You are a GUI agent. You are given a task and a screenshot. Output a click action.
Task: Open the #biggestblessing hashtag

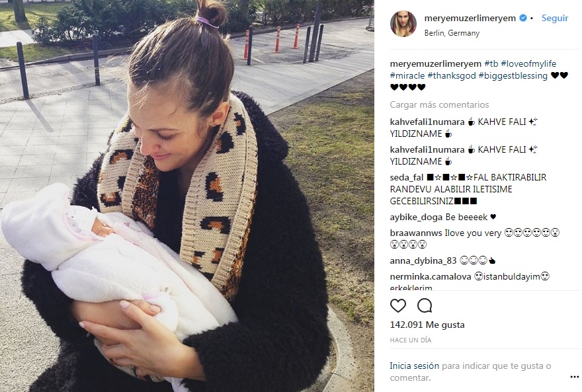(513, 75)
